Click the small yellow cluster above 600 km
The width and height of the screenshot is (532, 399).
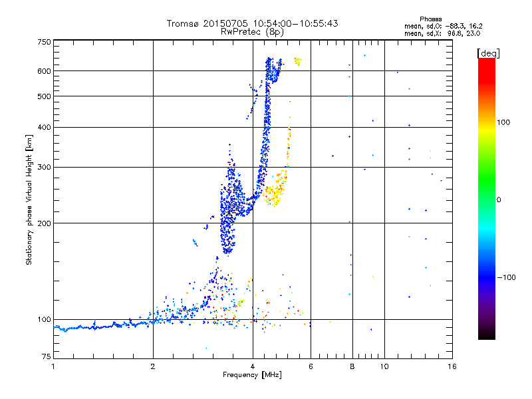pyautogui.click(x=297, y=61)
